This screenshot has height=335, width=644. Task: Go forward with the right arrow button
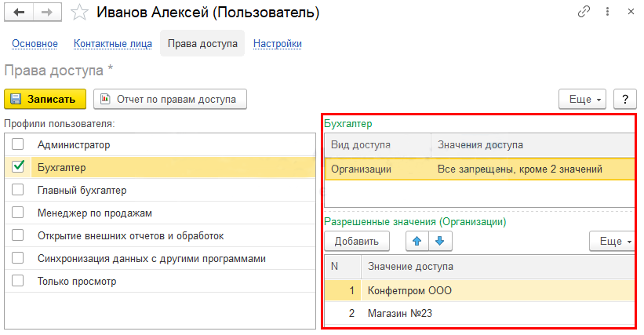click(x=47, y=13)
